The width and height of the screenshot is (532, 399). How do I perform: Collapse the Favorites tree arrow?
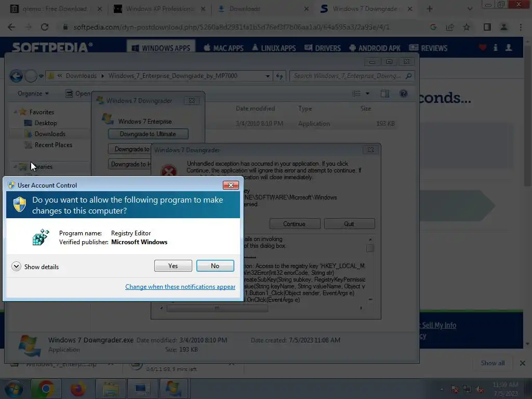point(15,112)
